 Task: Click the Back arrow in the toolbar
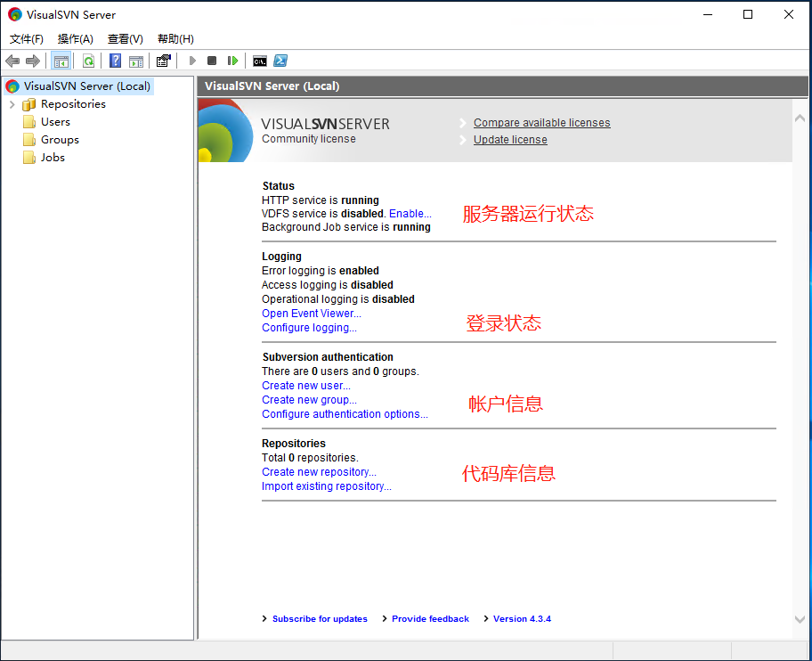pos(12,61)
